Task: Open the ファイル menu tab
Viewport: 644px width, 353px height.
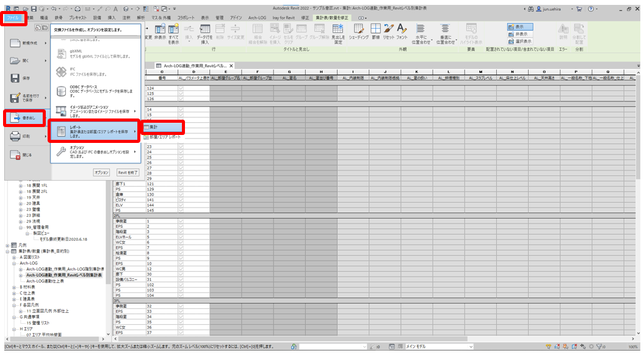Action: click(13, 18)
